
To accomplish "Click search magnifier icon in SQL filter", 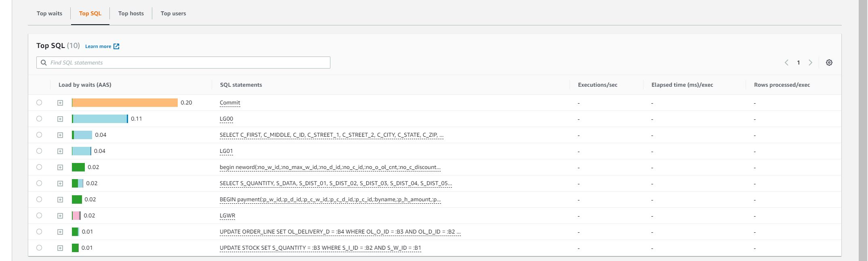I will pyautogui.click(x=44, y=63).
